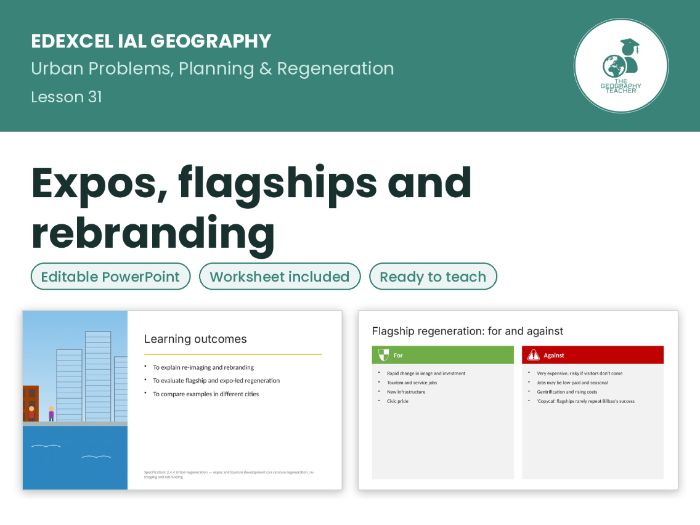Click 'Very expensive, risky if visitors' bullet
This screenshot has height=525, width=700.
[x=579, y=373]
